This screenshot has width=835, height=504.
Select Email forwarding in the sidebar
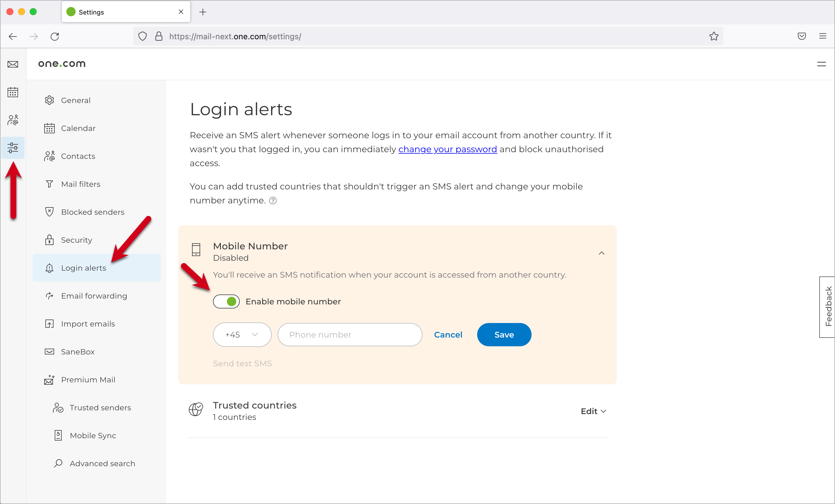point(94,296)
